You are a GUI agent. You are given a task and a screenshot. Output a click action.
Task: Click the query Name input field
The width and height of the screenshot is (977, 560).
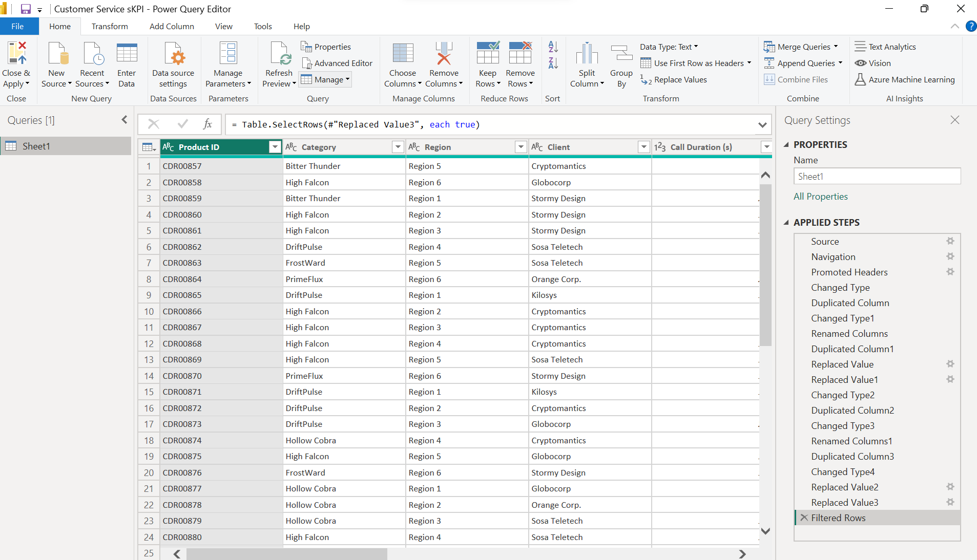[x=877, y=176]
